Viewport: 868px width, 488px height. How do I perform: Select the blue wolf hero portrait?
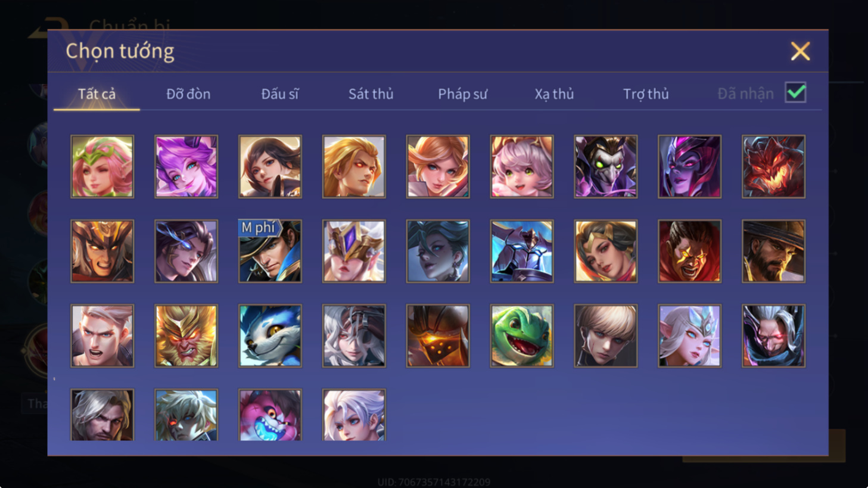(x=270, y=335)
